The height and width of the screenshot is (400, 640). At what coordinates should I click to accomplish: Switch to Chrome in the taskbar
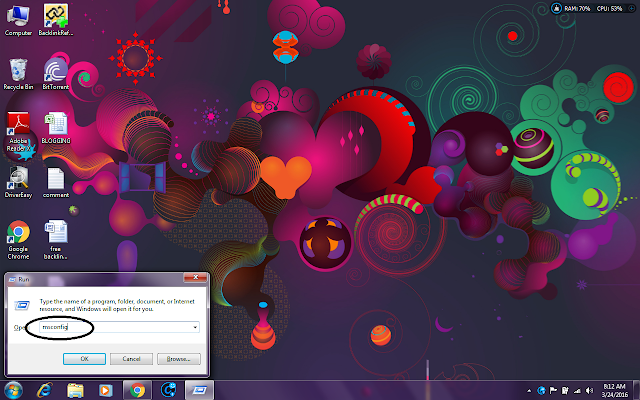tap(138, 390)
